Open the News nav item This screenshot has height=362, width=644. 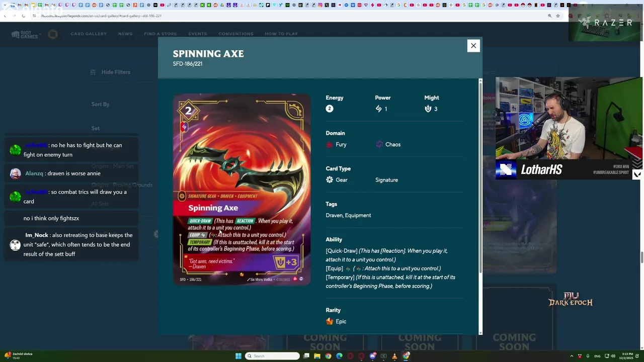tap(125, 34)
